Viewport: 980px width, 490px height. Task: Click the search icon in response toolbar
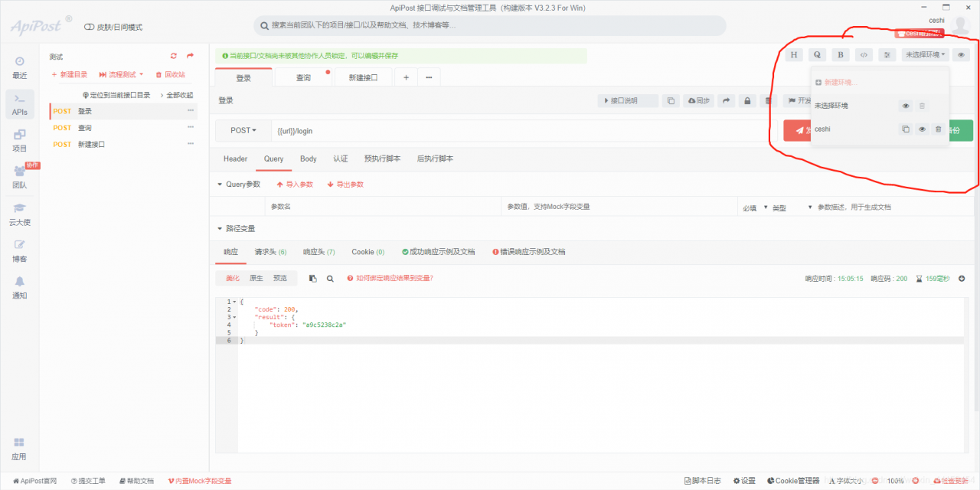(x=330, y=279)
